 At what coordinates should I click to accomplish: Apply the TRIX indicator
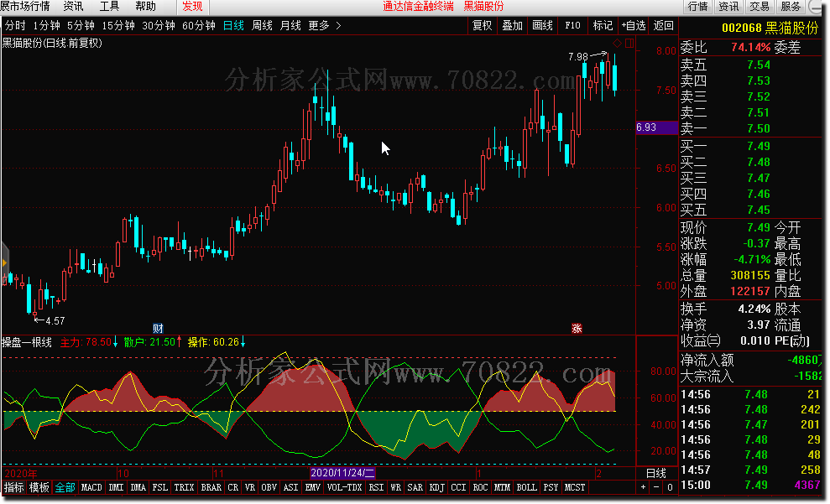(x=184, y=487)
